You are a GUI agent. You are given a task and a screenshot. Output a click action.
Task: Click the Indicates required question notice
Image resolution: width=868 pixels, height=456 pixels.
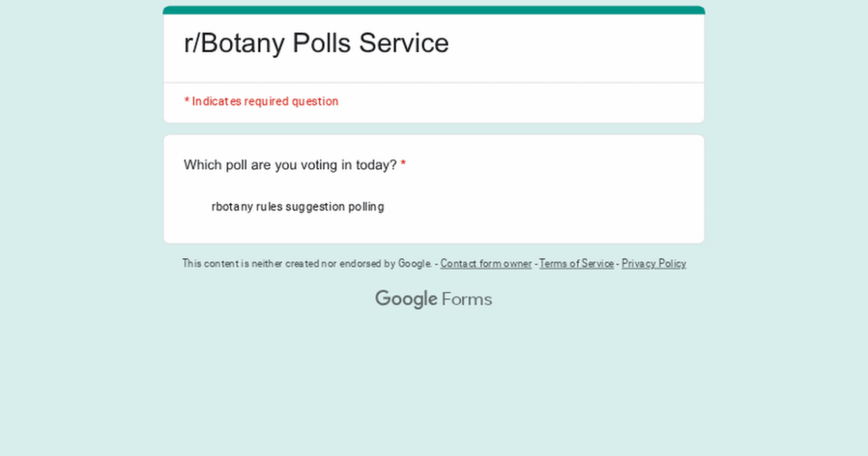pyautogui.click(x=261, y=101)
